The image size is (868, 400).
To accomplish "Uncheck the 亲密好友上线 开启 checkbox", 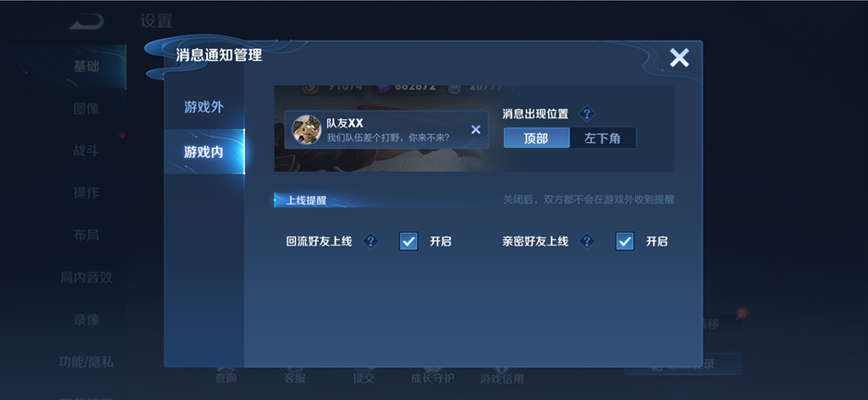I will pos(625,241).
